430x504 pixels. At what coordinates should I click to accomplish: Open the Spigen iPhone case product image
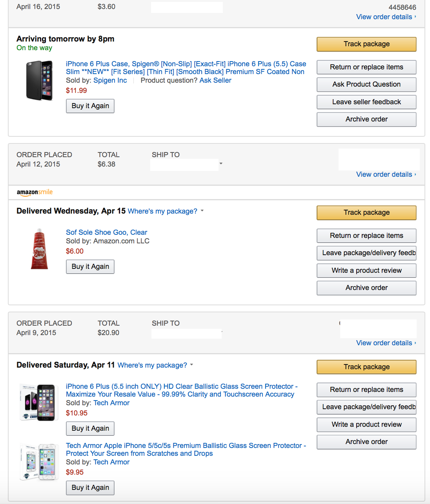(x=39, y=80)
